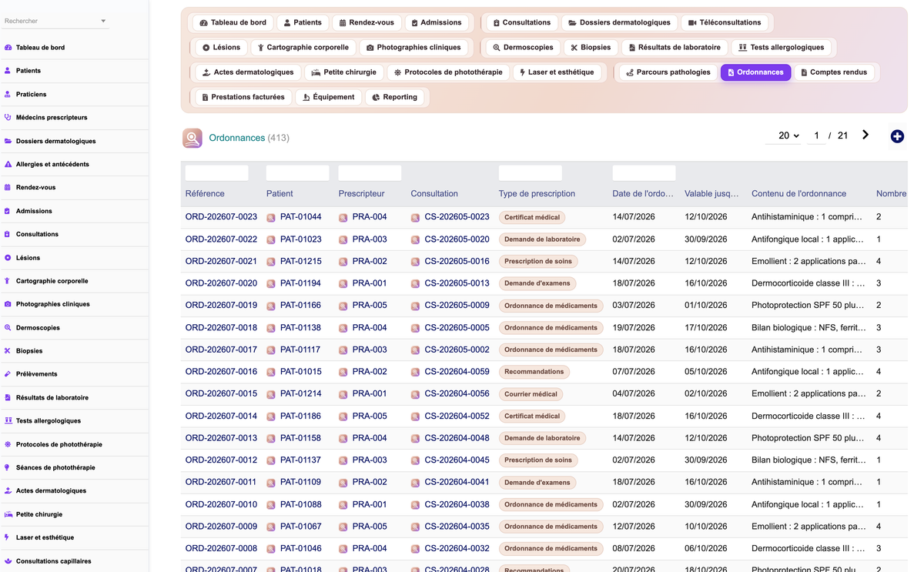This screenshot has width=924, height=572.
Task: Click the Demande d'examens badge in ORD-202607-0020 row
Action: point(537,283)
